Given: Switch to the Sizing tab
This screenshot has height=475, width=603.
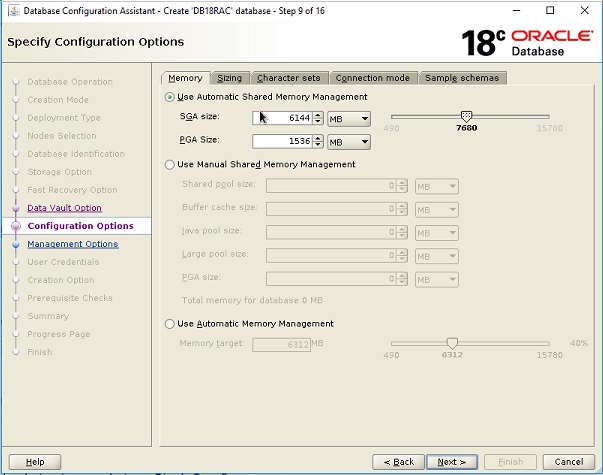Looking at the screenshot, I should coord(230,78).
